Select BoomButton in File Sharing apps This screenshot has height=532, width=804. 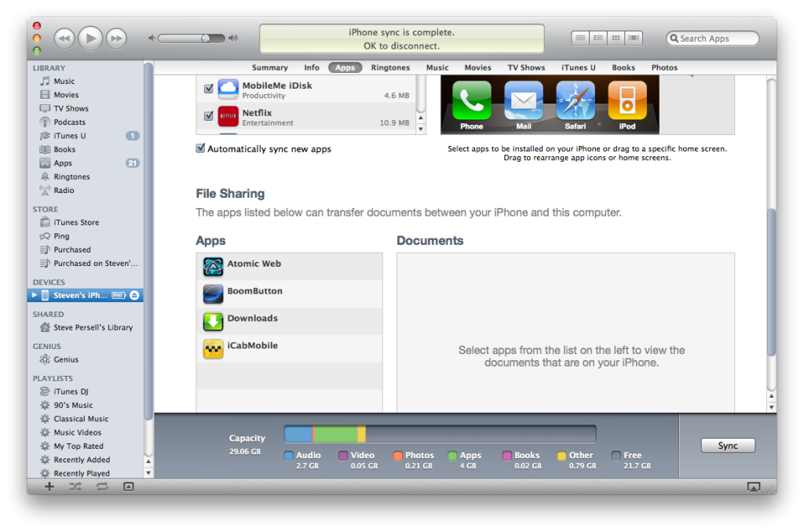[289, 293]
